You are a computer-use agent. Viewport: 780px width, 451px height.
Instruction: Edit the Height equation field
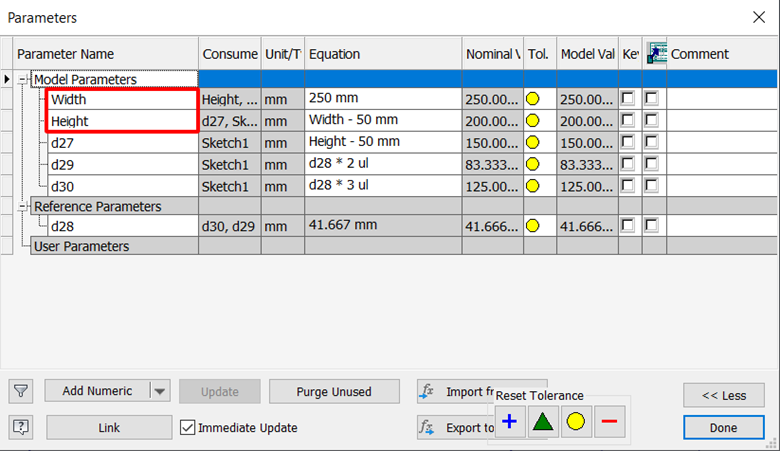[383, 120]
